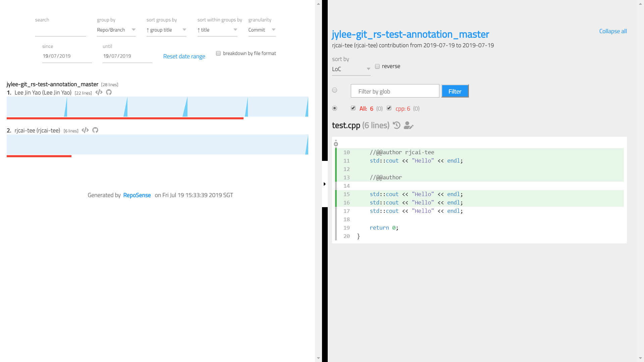This screenshot has height=362, width=644.
Task: Select the glob filter radio button
Action: pyautogui.click(x=334, y=90)
